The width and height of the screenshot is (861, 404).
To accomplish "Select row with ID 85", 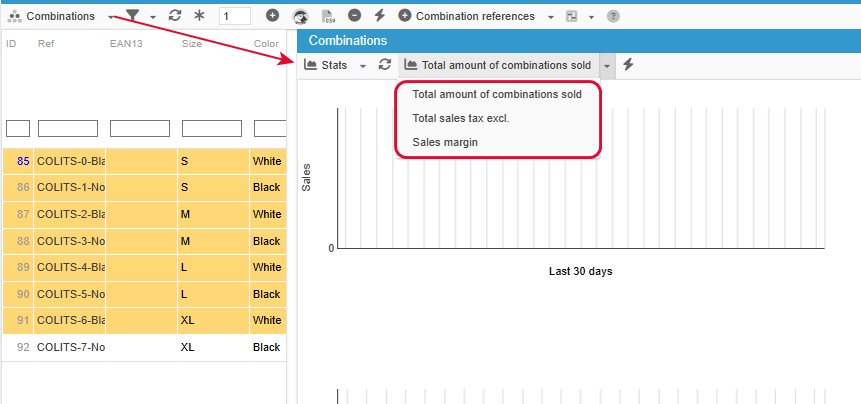I will [x=144, y=161].
